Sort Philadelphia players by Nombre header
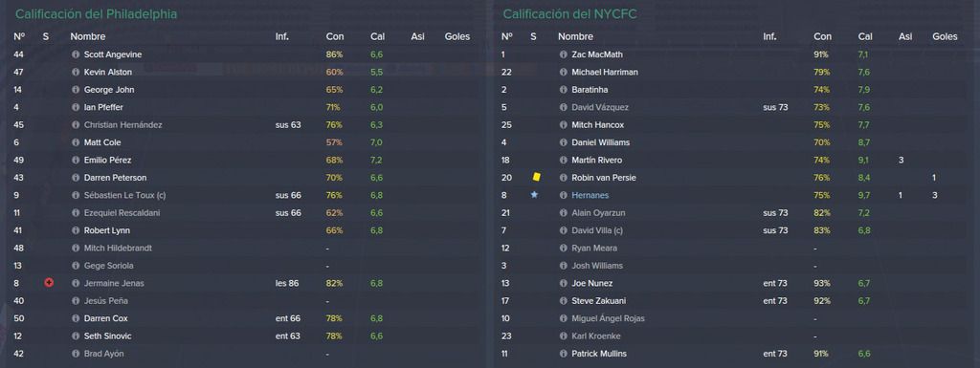This screenshot has width=980, height=368. pyautogui.click(x=87, y=36)
